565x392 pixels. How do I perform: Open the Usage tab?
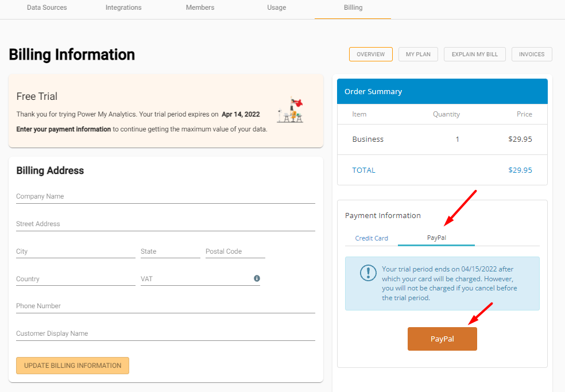pos(276,8)
